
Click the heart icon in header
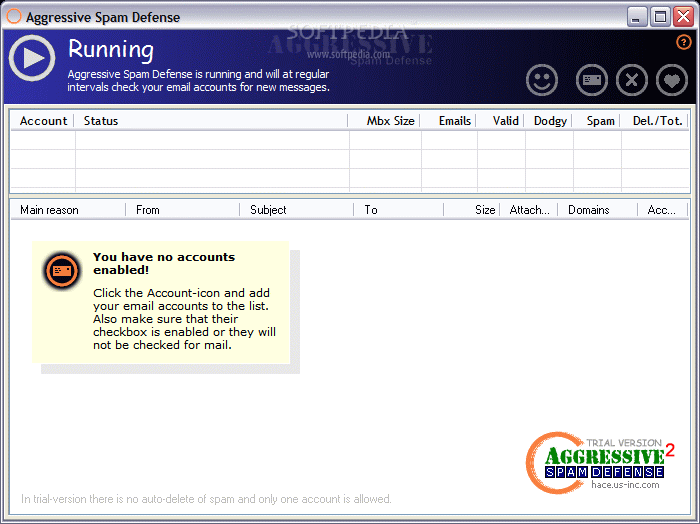(x=672, y=80)
